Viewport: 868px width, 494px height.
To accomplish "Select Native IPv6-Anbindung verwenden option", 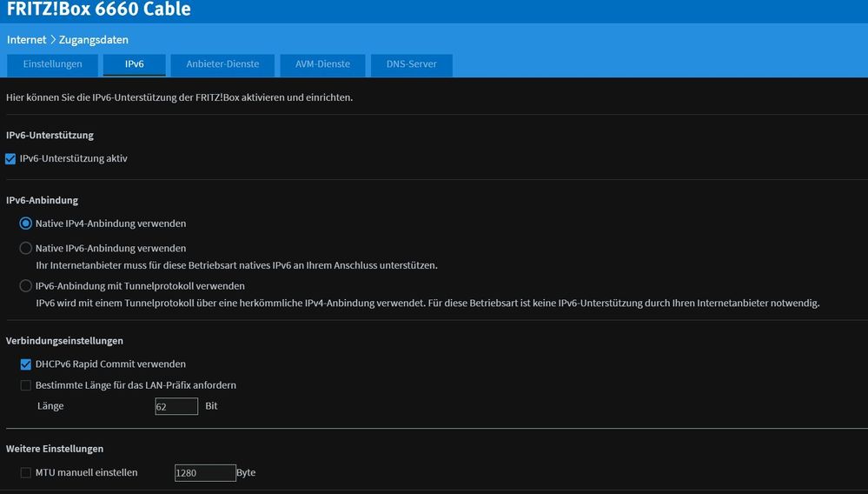I will pyautogui.click(x=25, y=248).
